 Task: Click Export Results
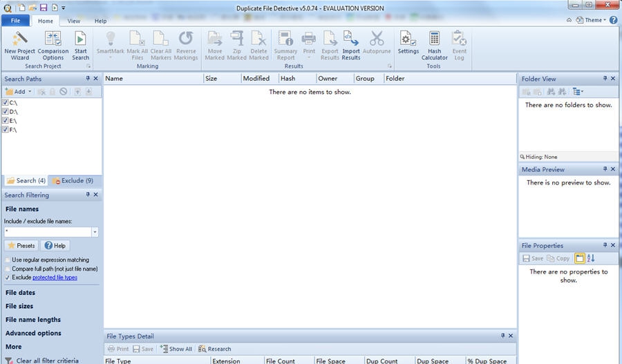pyautogui.click(x=330, y=46)
